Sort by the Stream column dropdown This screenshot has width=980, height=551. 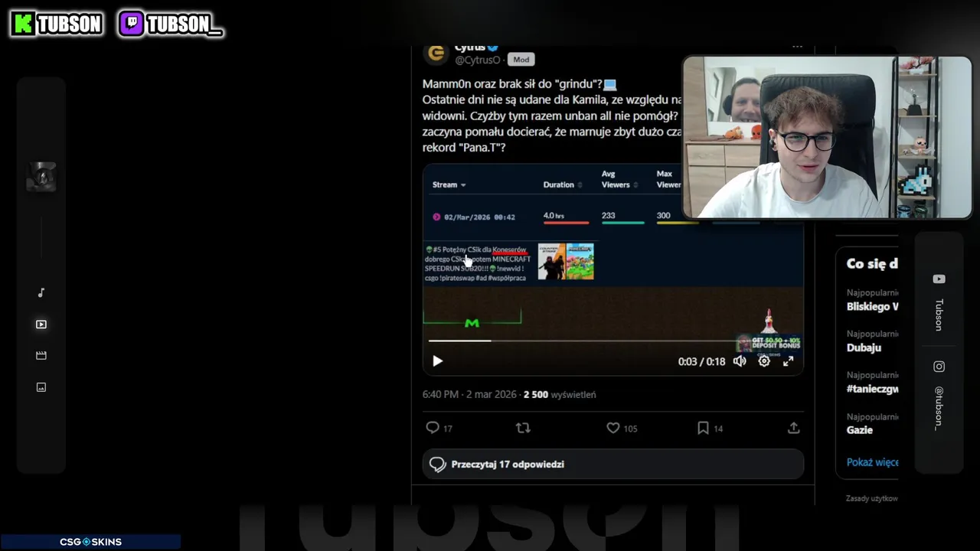click(x=449, y=184)
